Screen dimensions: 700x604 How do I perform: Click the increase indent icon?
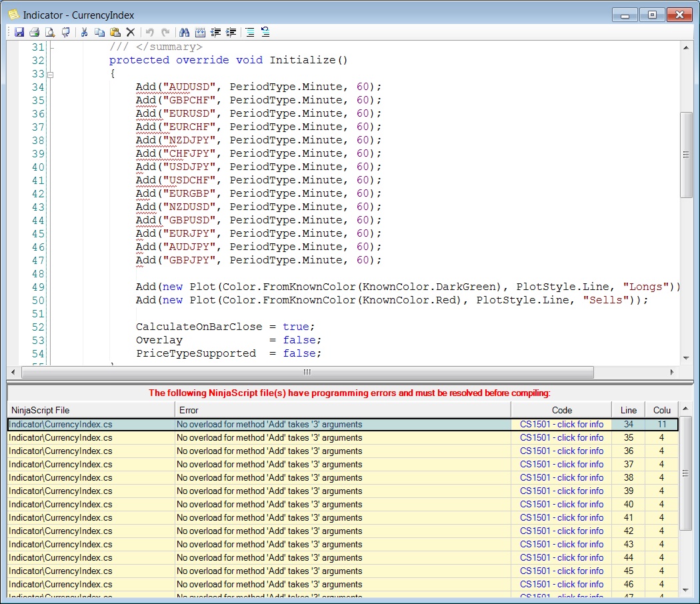pos(231,32)
